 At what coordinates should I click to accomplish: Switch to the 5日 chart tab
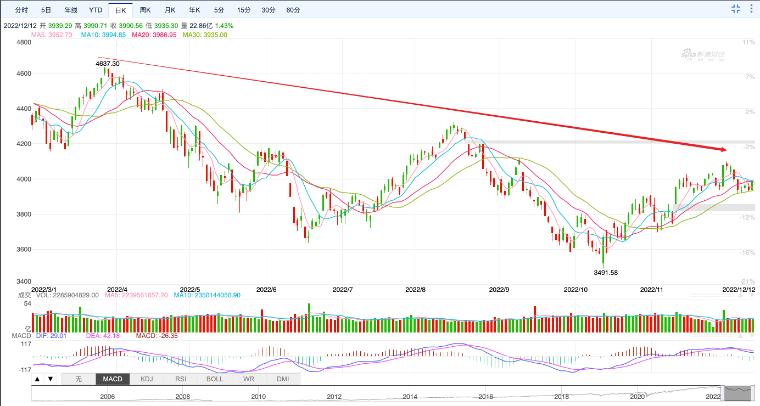(46, 10)
